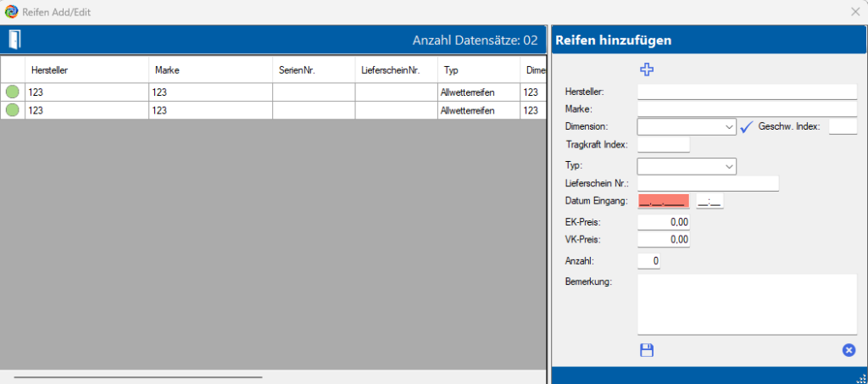Click the Typ column header
The height and width of the screenshot is (384, 868).
pyautogui.click(x=479, y=70)
